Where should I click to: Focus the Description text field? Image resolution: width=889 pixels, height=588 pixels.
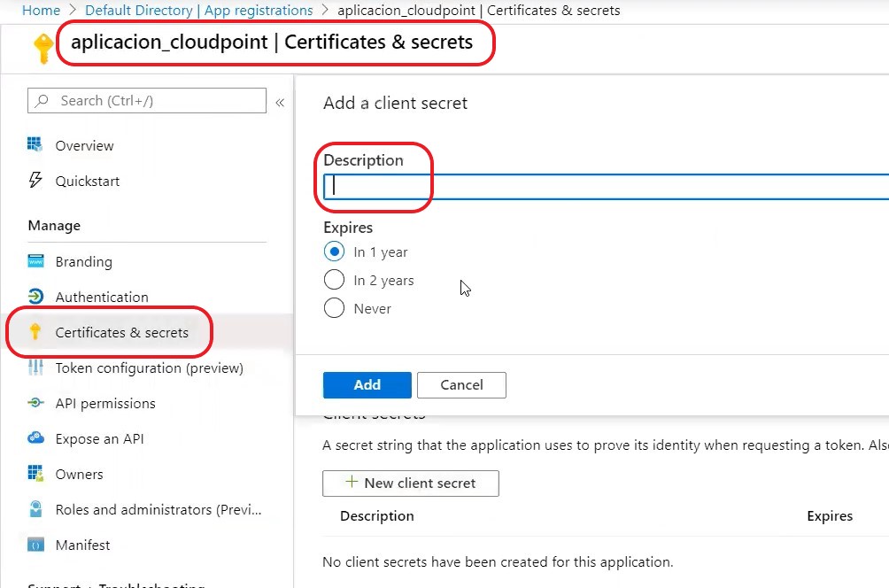coord(606,187)
